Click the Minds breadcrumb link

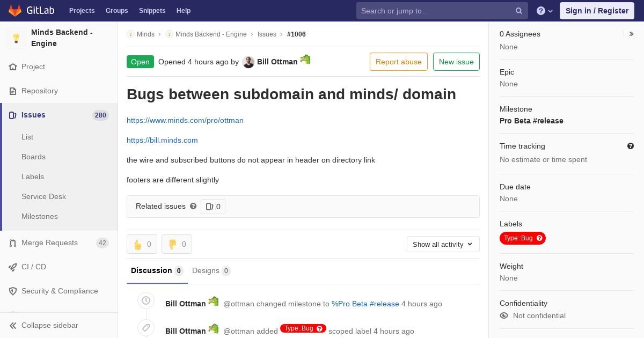coord(145,34)
